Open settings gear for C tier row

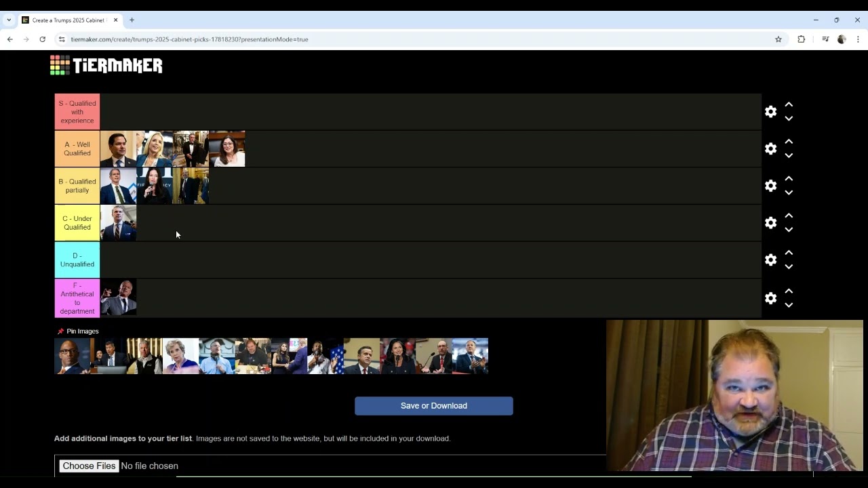(770, 223)
